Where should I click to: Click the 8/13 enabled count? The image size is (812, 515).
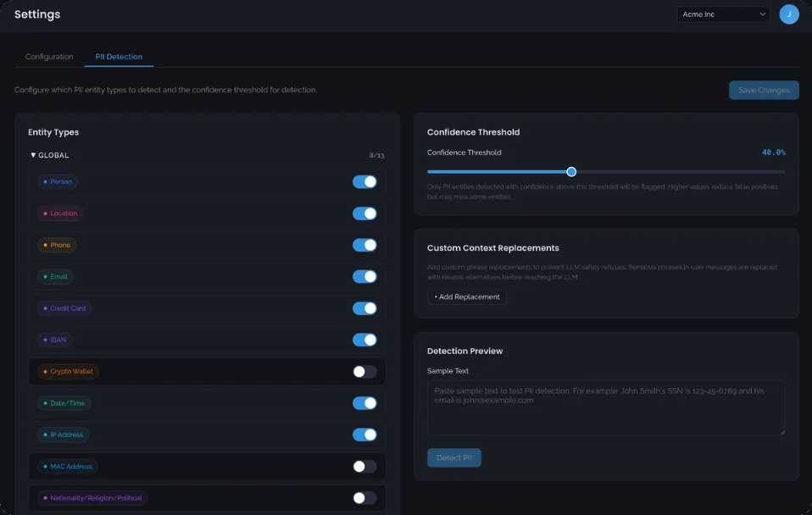[x=376, y=155]
